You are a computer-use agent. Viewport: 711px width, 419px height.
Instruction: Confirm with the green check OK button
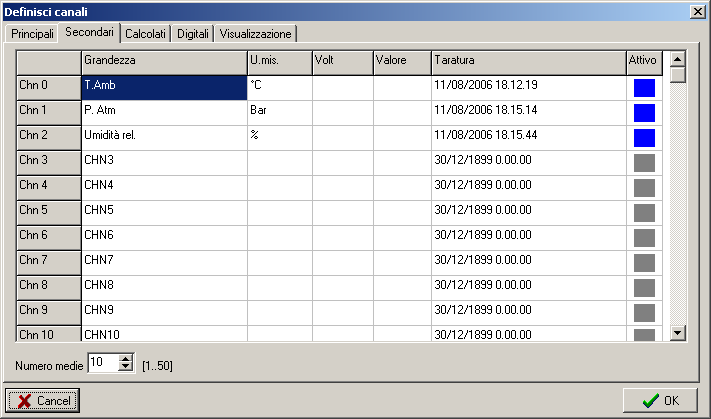tap(659, 400)
